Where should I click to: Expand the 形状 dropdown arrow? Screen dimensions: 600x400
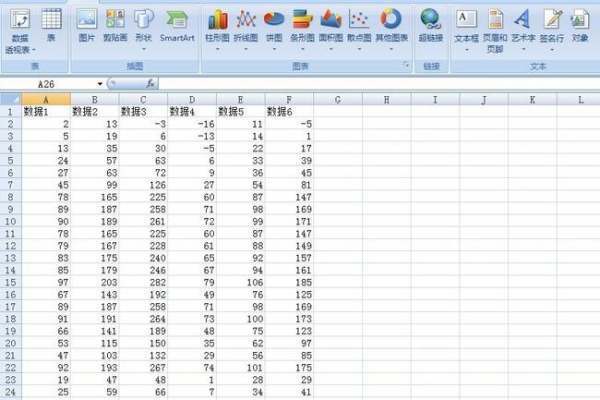click(x=144, y=49)
